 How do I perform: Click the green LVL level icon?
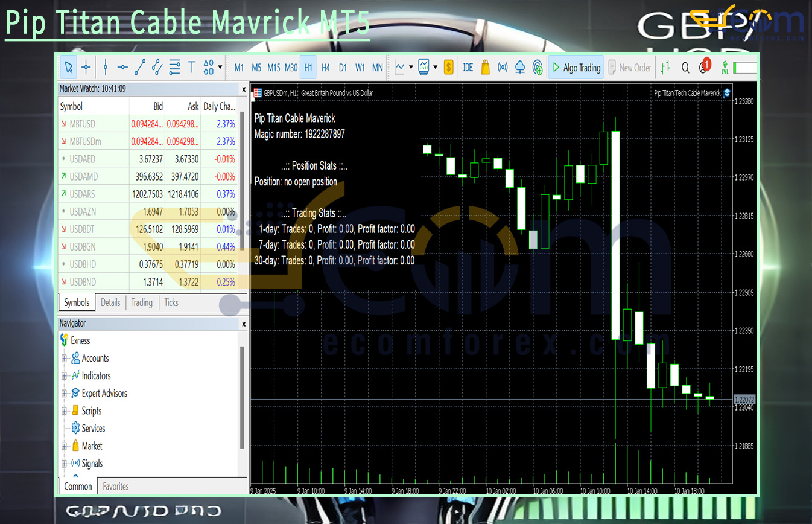[725, 68]
